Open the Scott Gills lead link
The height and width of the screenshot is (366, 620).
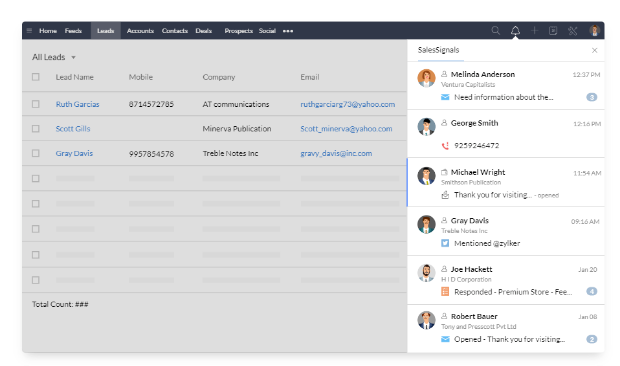pyautogui.click(x=73, y=129)
